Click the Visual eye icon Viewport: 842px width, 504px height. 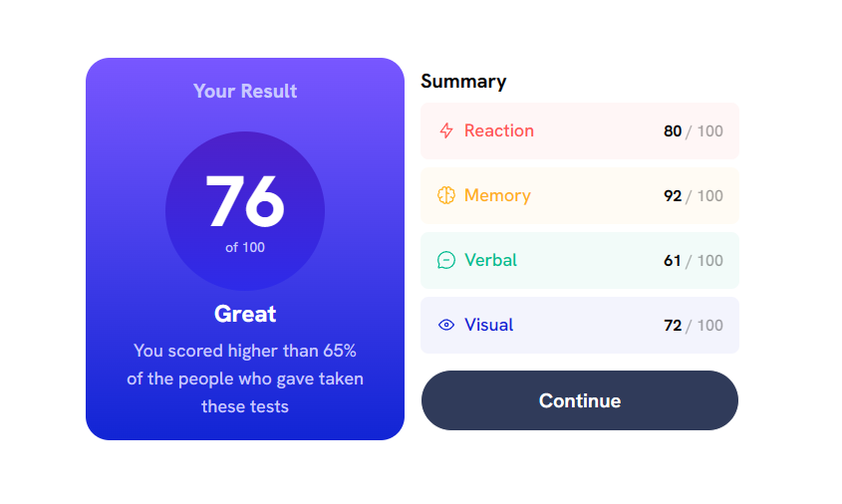446,325
